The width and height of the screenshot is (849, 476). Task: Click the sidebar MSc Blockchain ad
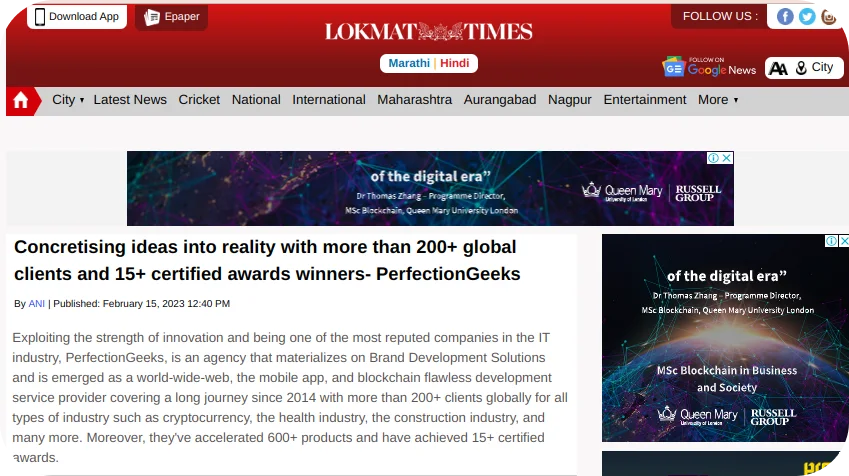coord(726,338)
